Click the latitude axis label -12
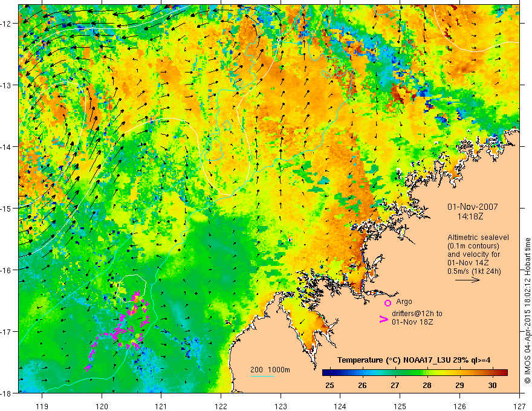Viewport: 532px width, 411px height. point(6,24)
